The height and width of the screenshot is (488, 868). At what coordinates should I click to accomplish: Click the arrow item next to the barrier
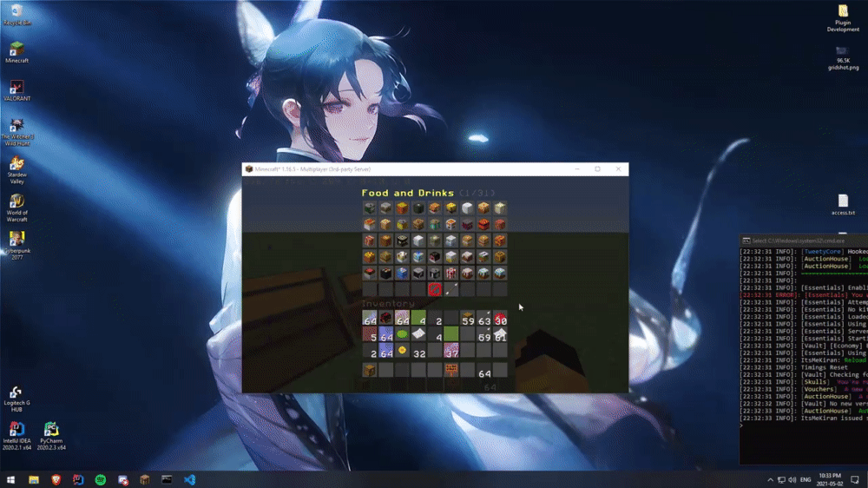[451, 288]
